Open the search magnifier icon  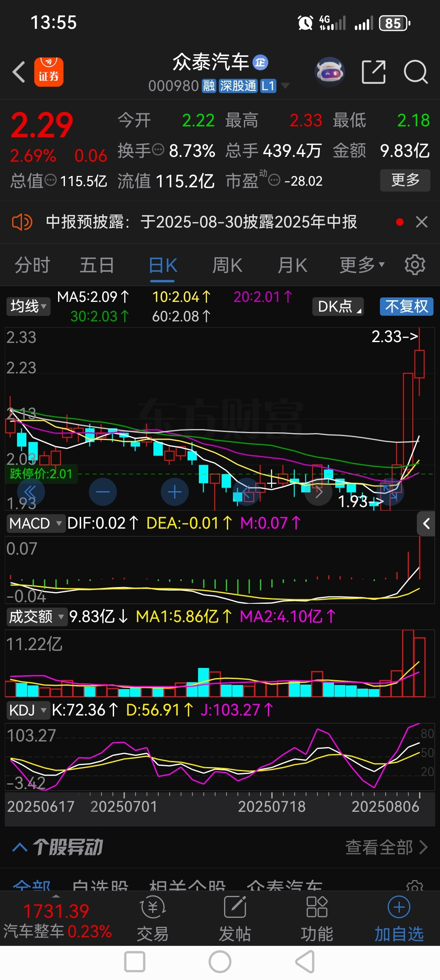(416, 72)
